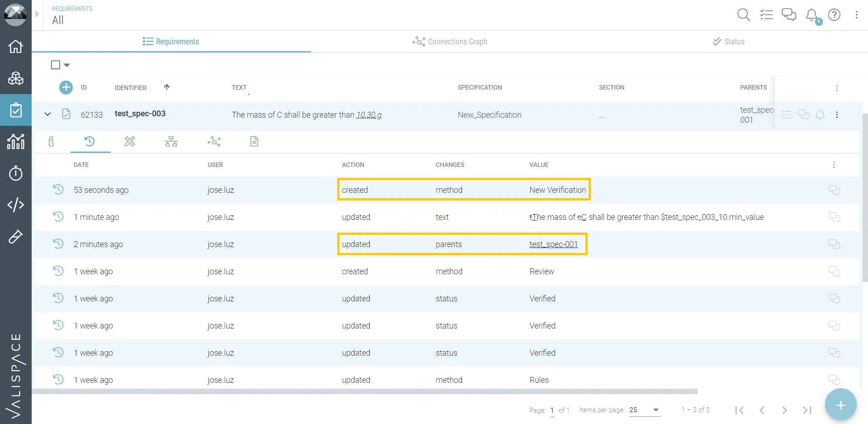
Task: Open the Timer icon in sidebar
Action: 16,173
